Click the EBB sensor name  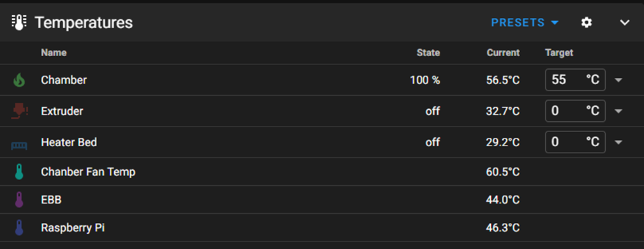click(x=51, y=200)
